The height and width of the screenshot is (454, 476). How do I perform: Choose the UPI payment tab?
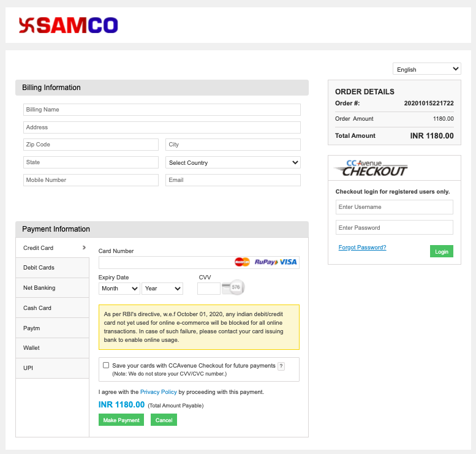52,368
